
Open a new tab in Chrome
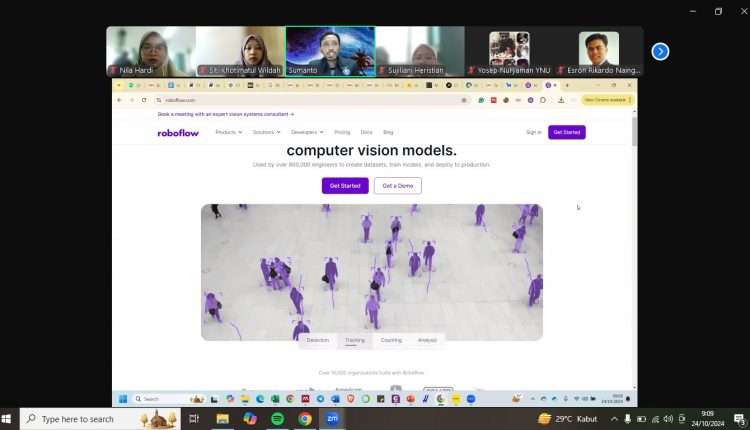(x=567, y=85)
